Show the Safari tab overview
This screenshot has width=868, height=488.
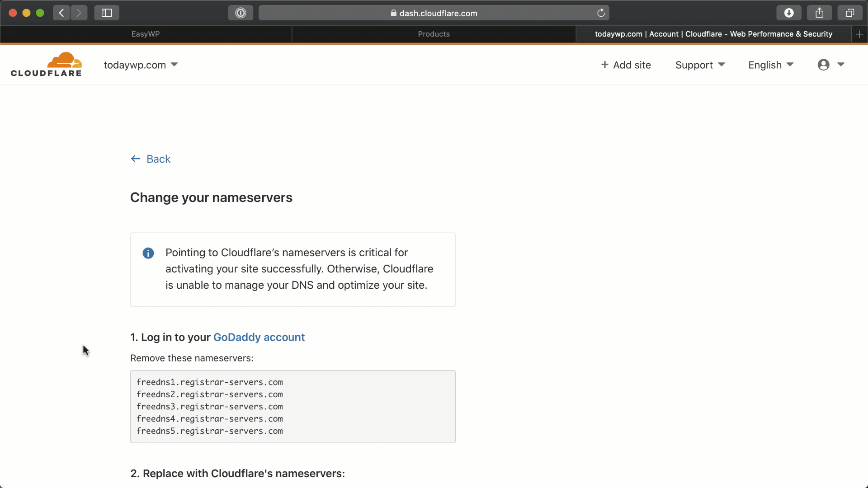pyautogui.click(x=850, y=13)
